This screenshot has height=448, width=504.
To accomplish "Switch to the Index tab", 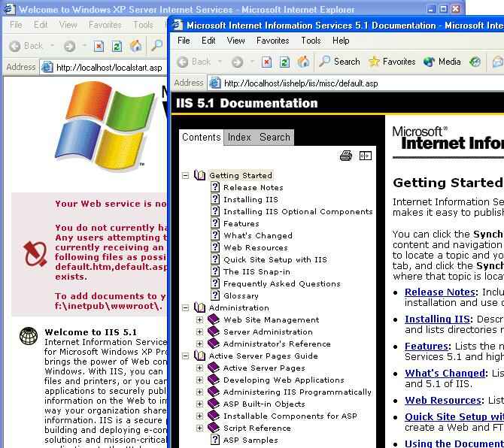I will coord(239,137).
